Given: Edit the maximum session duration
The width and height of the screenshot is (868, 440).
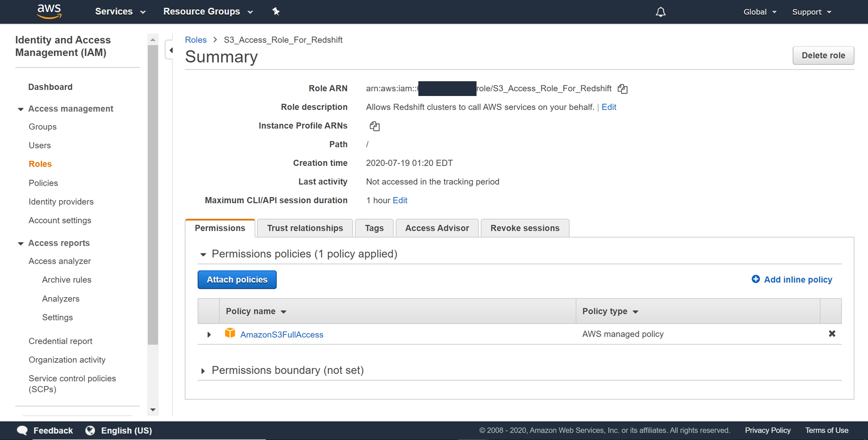Looking at the screenshot, I should click(x=400, y=200).
